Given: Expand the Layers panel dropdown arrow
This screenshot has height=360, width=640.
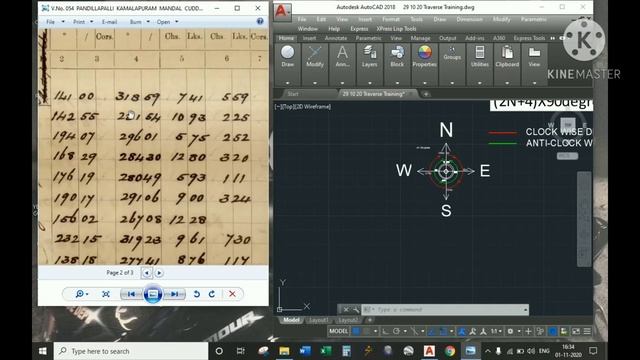Looking at the screenshot, I should pyautogui.click(x=369, y=83).
